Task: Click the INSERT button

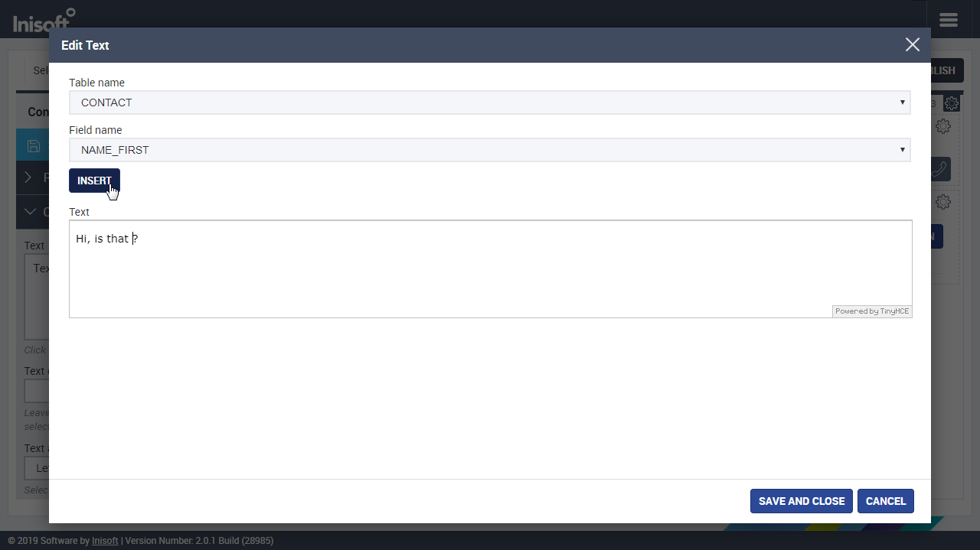Action: pos(94,181)
